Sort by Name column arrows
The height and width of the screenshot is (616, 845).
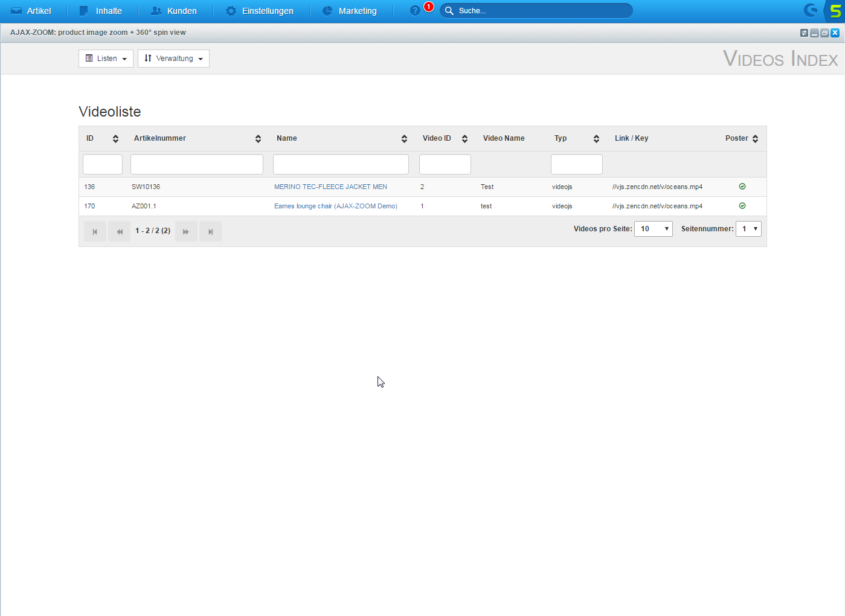point(404,139)
